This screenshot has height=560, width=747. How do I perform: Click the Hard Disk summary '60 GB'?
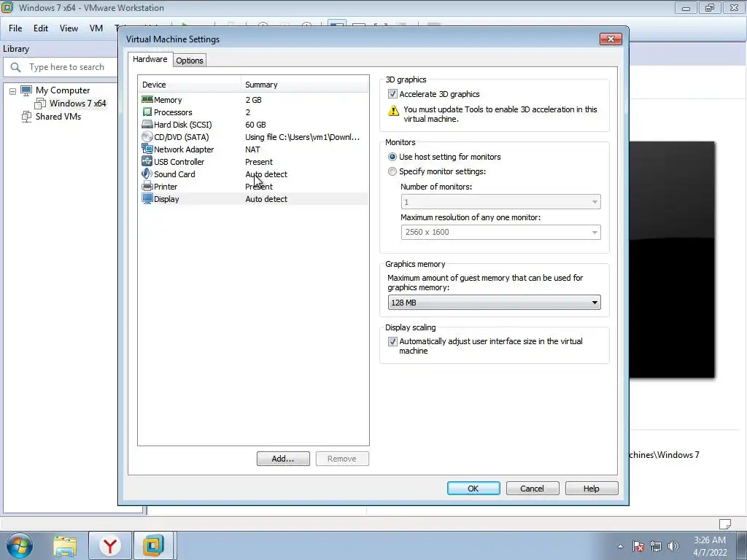pos(255,125)
